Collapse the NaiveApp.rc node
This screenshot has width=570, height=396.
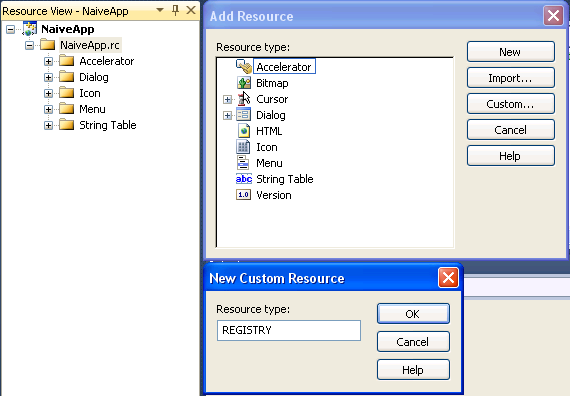29,45
